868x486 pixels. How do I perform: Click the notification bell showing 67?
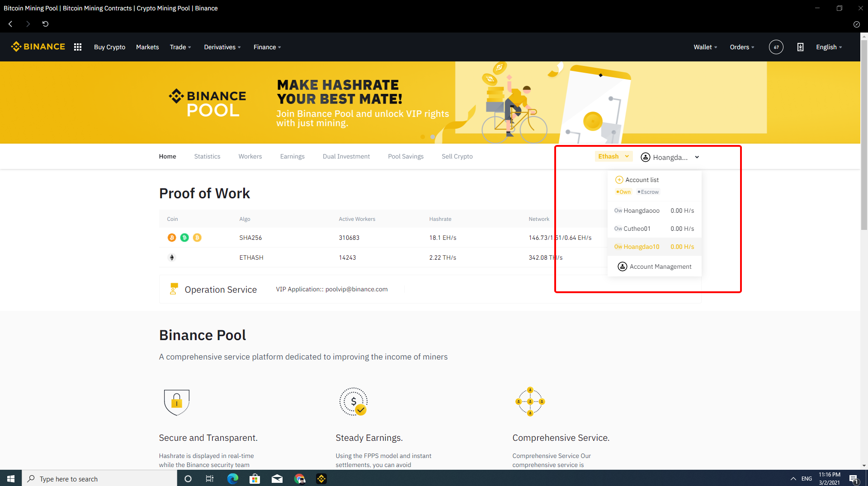click(776, 47)
